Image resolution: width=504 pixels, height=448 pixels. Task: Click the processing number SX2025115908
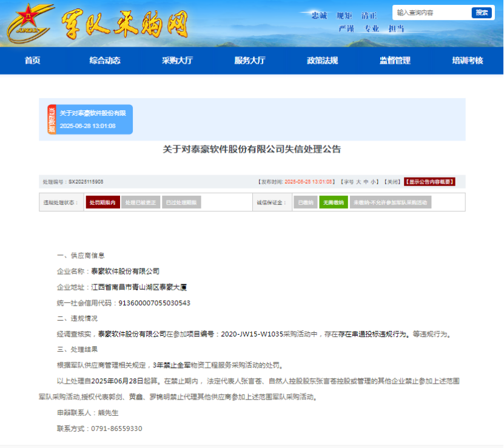86,182
